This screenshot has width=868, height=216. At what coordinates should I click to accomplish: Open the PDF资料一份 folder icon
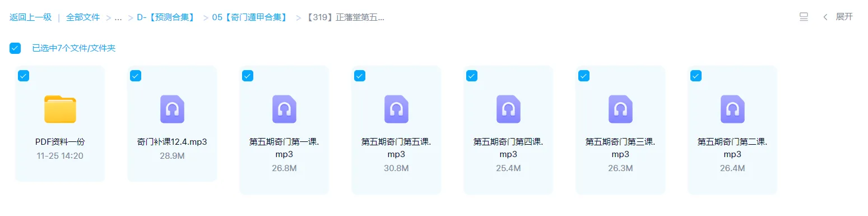pyautogui.click(x=60, y=109)
